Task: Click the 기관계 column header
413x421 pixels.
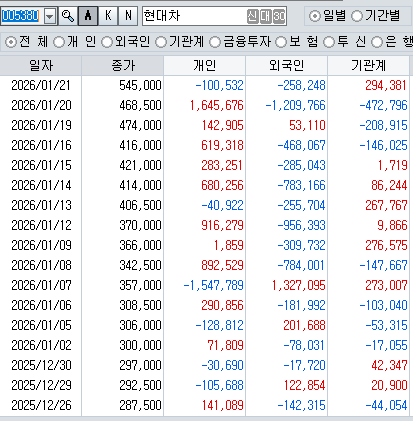Action: click(368, 66)
